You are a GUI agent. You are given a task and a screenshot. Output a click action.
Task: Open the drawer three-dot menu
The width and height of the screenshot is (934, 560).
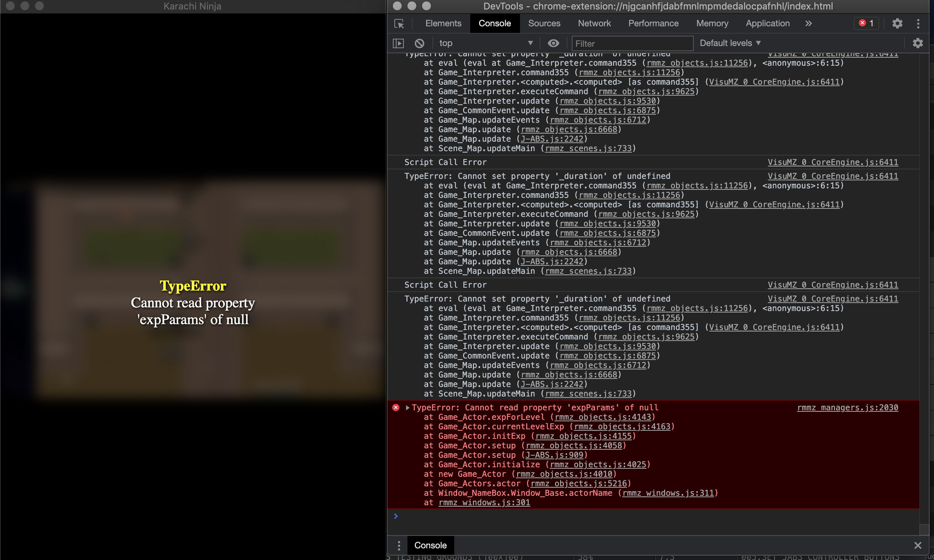tap(399, 545)
